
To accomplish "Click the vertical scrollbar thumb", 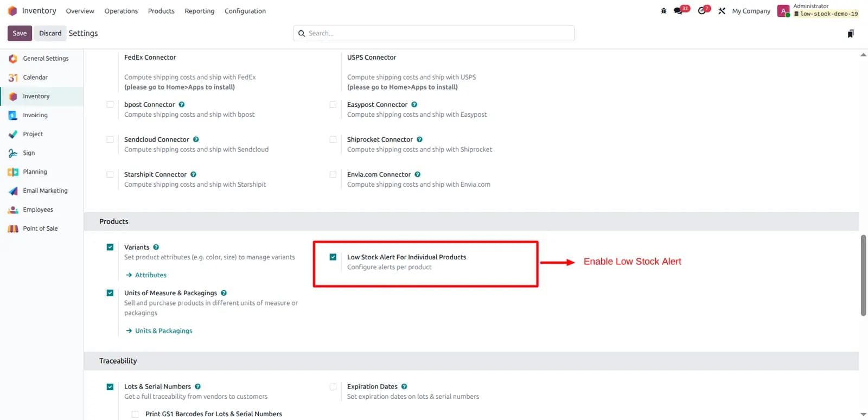I will click(863, 275).
